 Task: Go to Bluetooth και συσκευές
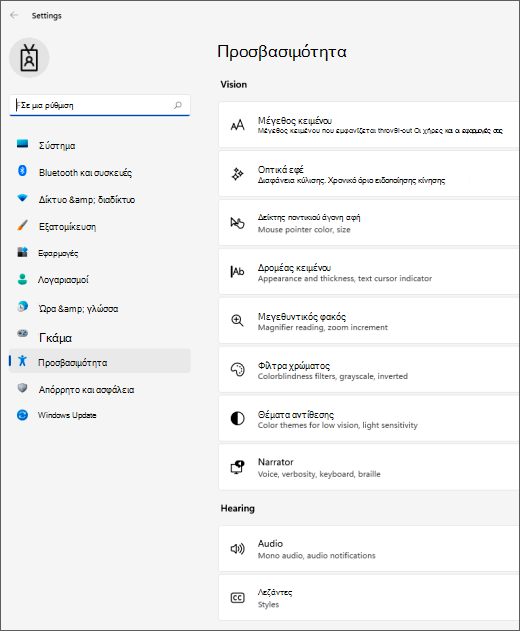click(x=100, y=173)
